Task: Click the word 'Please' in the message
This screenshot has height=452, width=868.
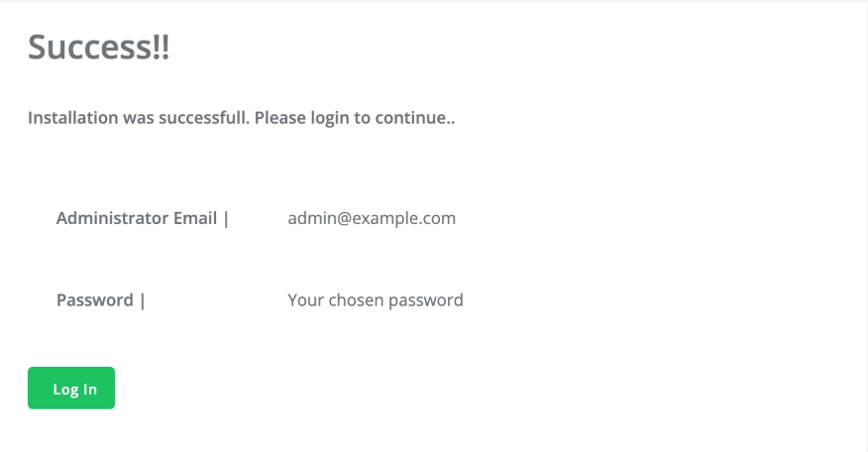Action: click(280, 117)
